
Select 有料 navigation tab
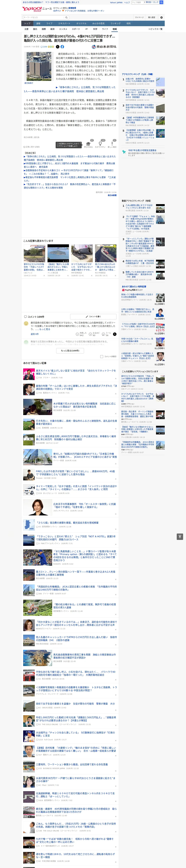pyautogui.click(x=128, y=24)
